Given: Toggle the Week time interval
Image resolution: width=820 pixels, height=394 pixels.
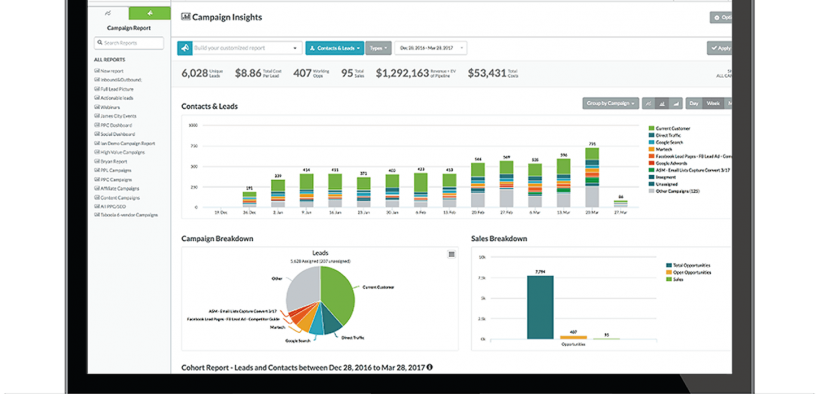Looking at the screenshot, I should coord(713,104).
